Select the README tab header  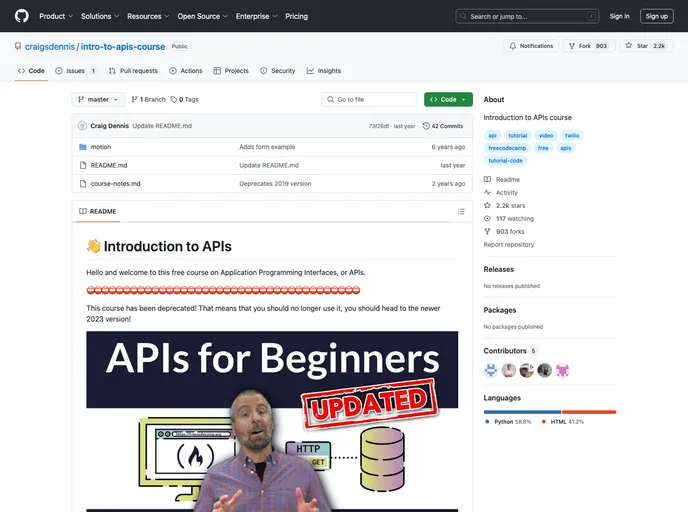97,211
